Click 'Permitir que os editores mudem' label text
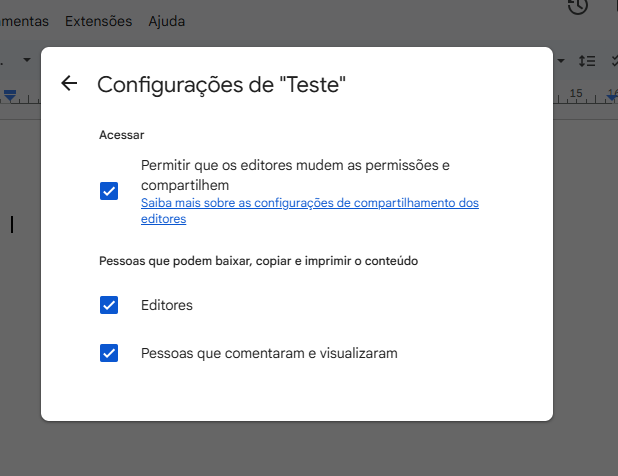618x476 pixels. point(296,165)
